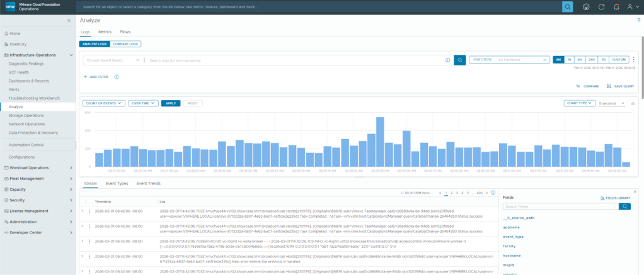This screenshot has height=275, width=644.
Task: Open the notifications bell icon
Action: click(616, 6)
